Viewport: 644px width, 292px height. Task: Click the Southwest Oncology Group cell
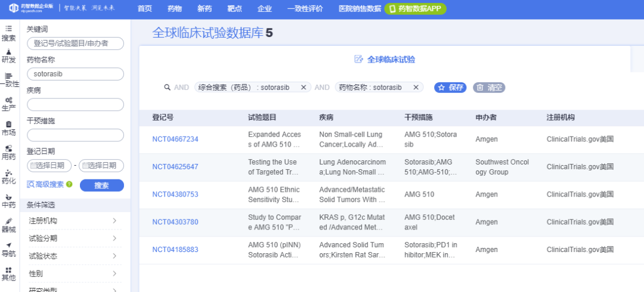click(x=502, y=167)
